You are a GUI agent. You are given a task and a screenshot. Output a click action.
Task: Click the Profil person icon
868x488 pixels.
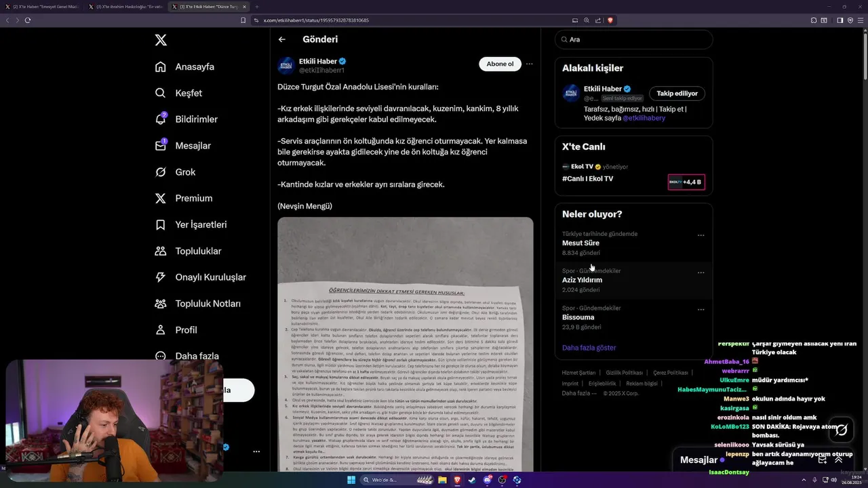[x=161, y=330]
